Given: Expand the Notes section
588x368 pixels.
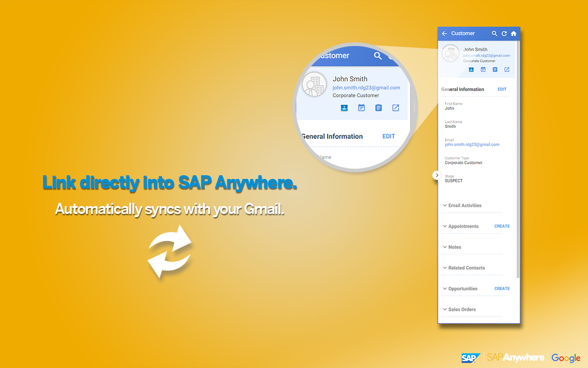Looking at the screenshot, I should [452, 247].
